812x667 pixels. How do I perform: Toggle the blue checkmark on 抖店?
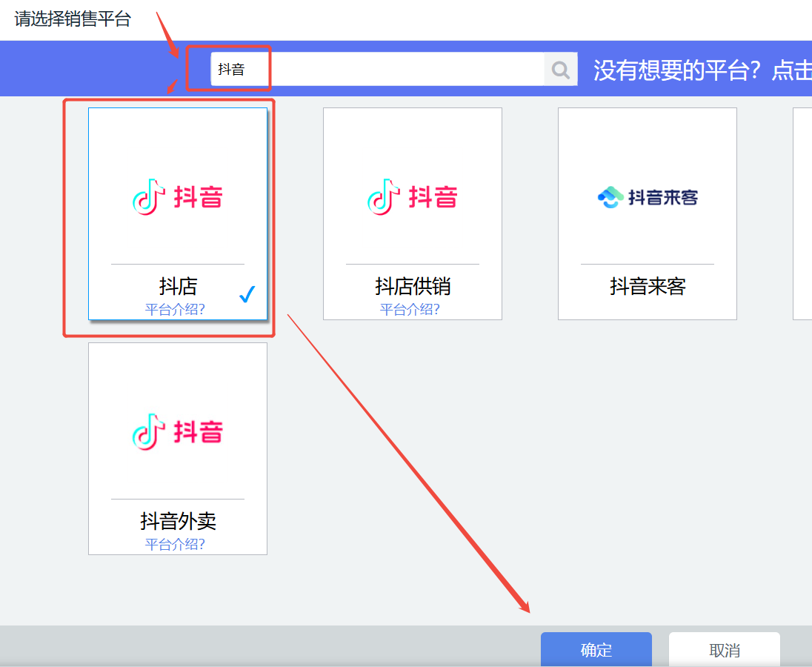tap(247, 294)
